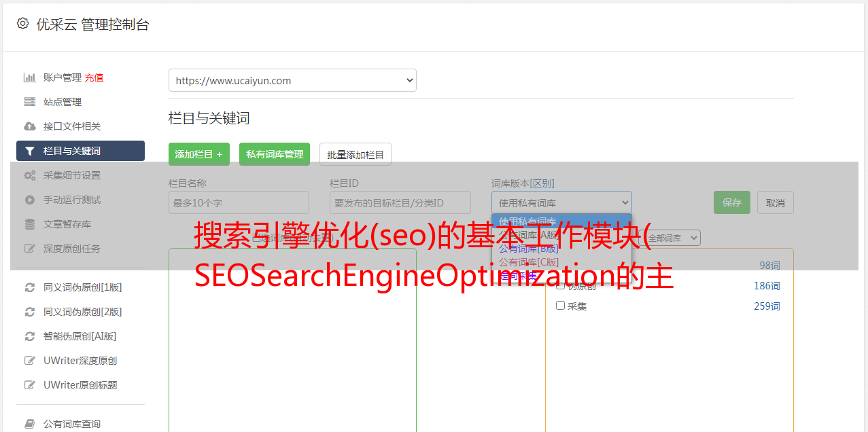Open the site selector showing https://www.ucaiyun.com
The image size is (868, 432).
tap(292, 80)
